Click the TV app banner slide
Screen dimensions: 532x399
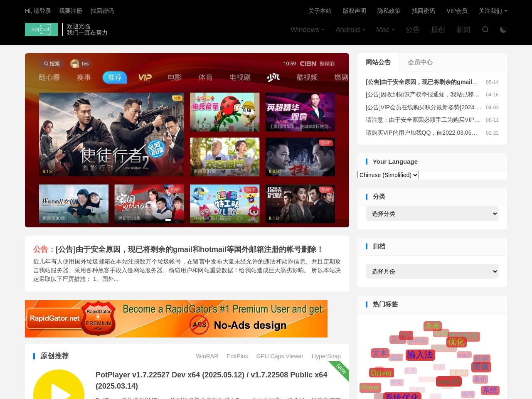coord(187,140)
